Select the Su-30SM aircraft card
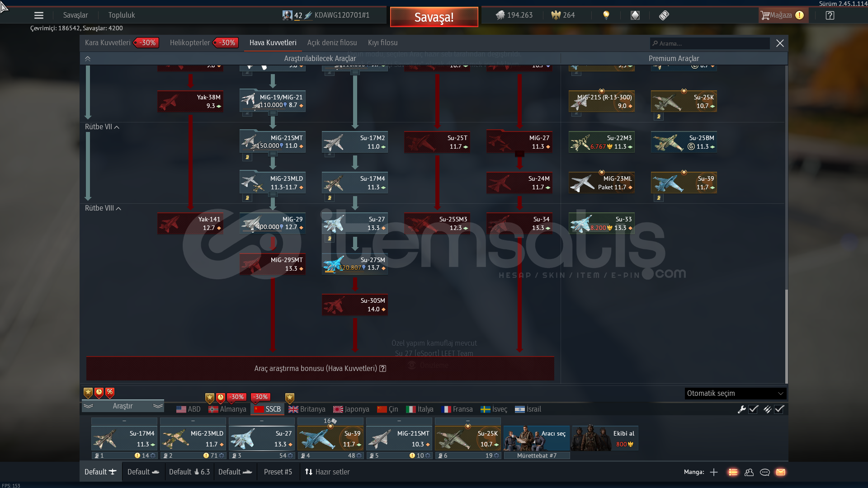This screenshot has width=868, height=488. (x=355, y=305)
